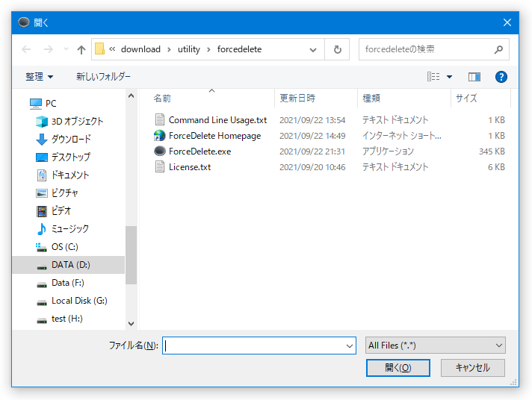Click the search magnifier icon
Viewport: 532px width, 400px height.
[498, 49]
